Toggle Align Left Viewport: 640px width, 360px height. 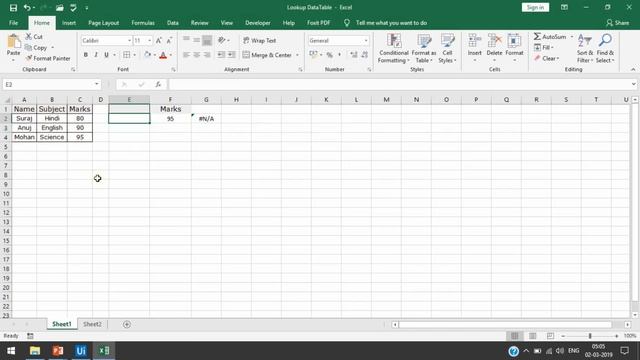187,55
